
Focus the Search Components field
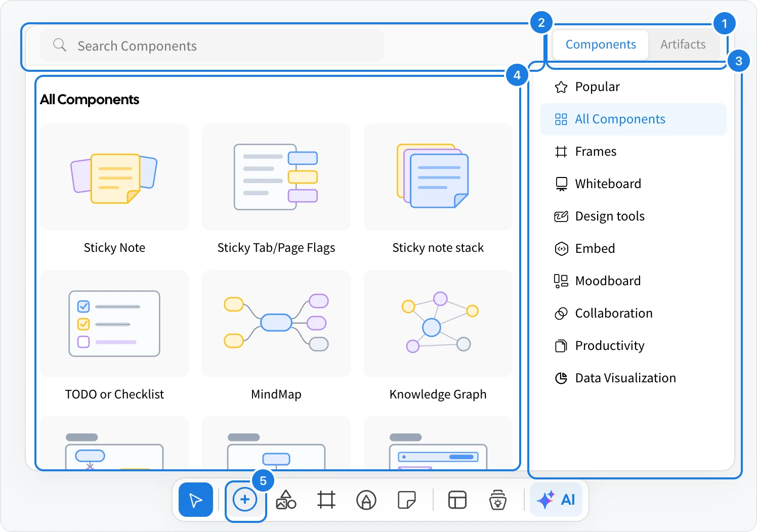tap(212, 46)
